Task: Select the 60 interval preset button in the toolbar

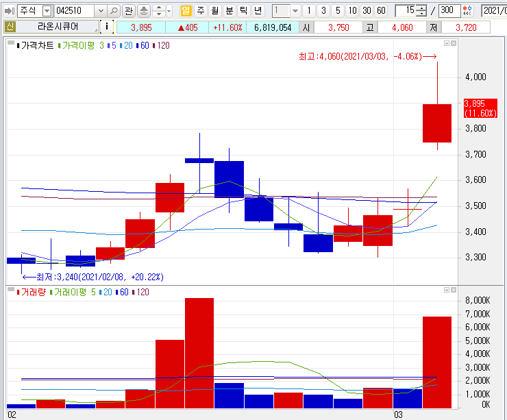Action: point(381,11)
